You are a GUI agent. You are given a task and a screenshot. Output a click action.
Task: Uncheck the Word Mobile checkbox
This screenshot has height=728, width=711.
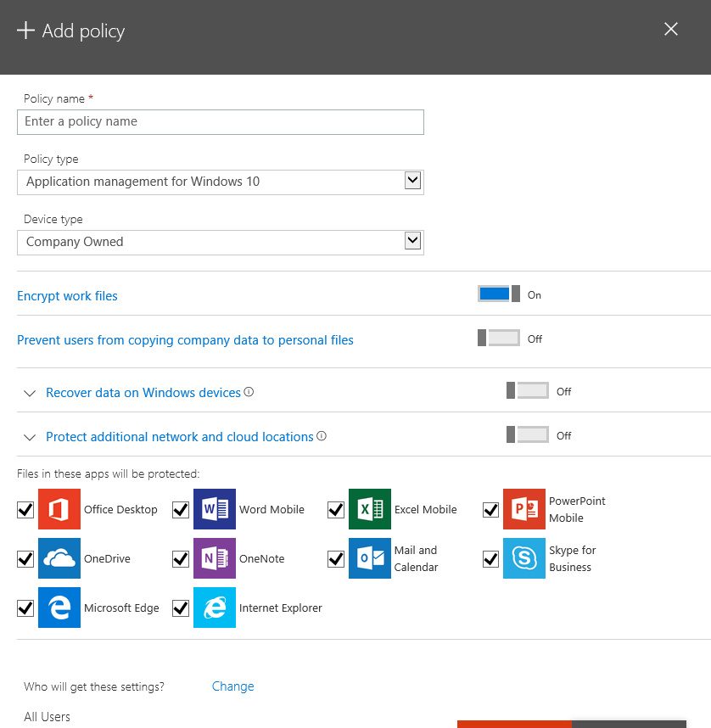tap(181, 510)
